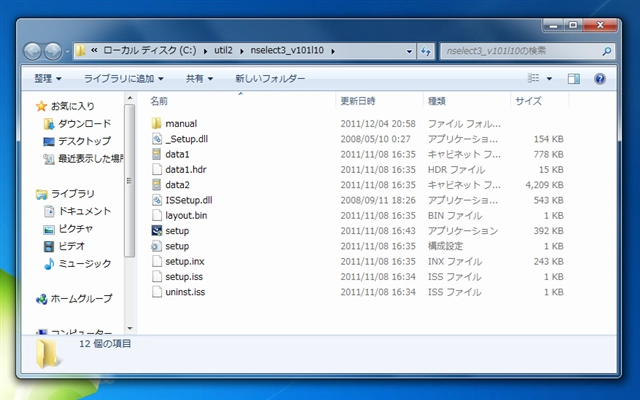Click the Forward navigation arrow button
This screenshot has width=640, height=400.
pos(53,51)
